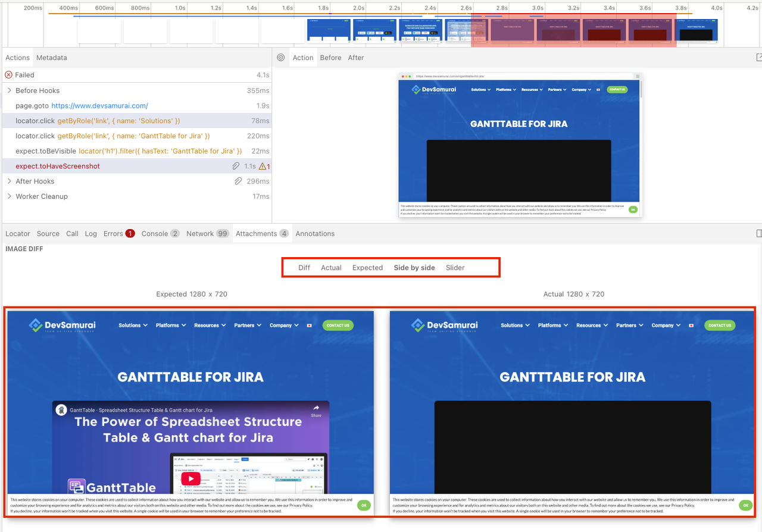Switch image diff to Expected view tab
Image resolution: width=762 pixels, height=532 pixels.
[x=367, y=268]
